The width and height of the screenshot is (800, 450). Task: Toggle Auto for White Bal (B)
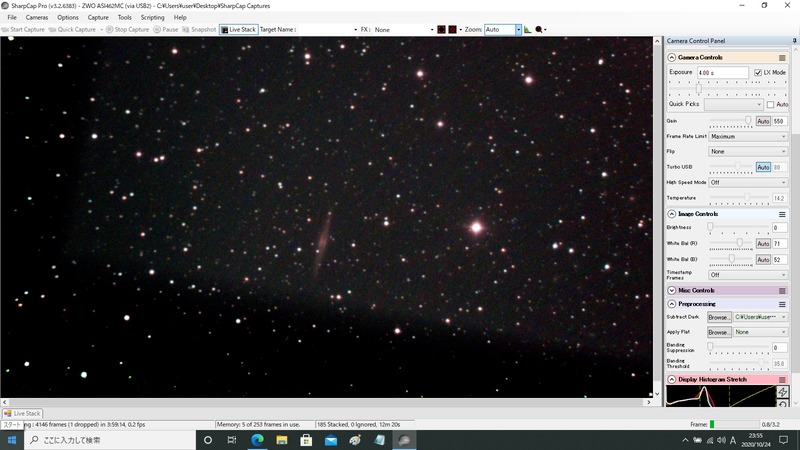tap(763, 260)
